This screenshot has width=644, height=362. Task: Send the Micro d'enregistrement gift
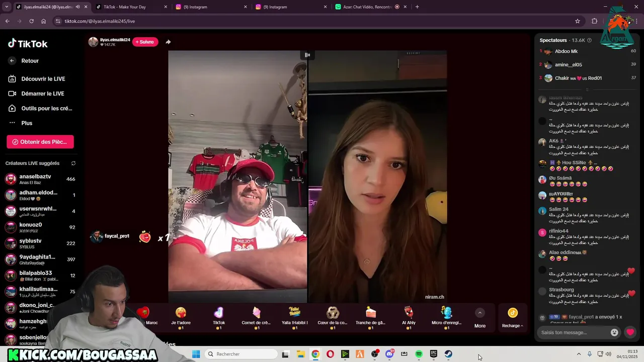coord(447,317)
